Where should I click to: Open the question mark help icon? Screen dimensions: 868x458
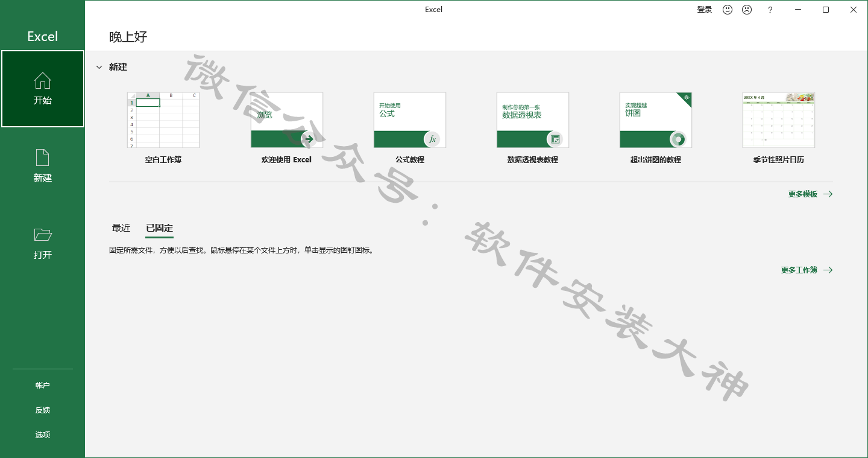pyautogui.click(x=770, y=10)
